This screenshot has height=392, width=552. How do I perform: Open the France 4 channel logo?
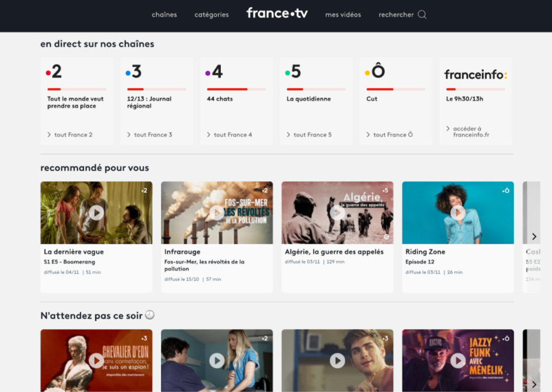coord(214,72)
